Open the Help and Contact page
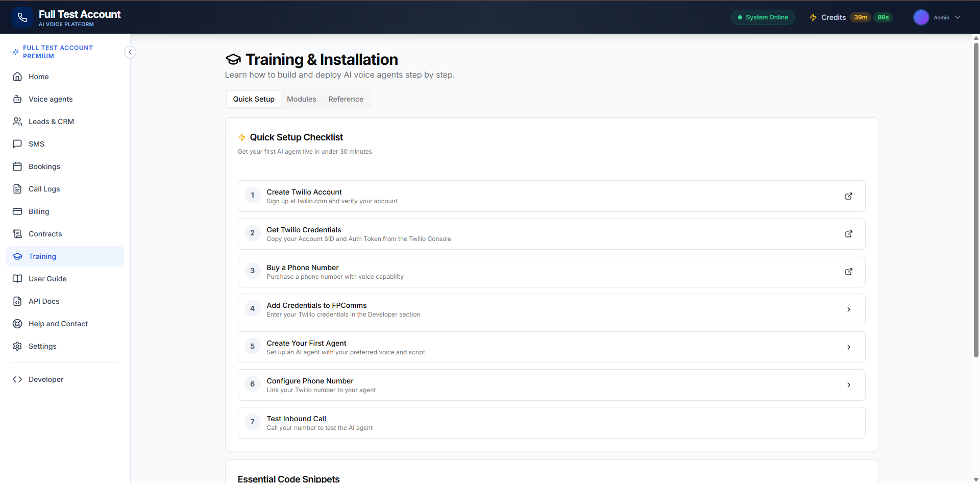Image resolution: width=980 pixels, height=483 pixels. point(58,323)
